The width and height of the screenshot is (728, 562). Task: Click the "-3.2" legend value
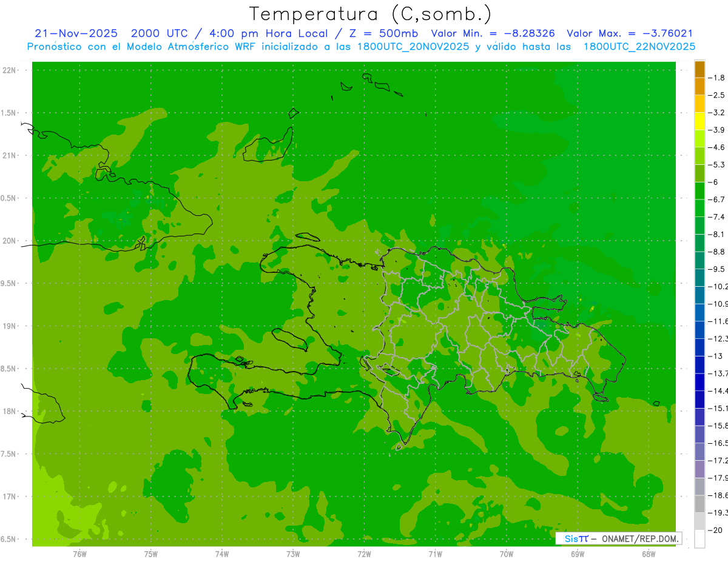(716, 113)
